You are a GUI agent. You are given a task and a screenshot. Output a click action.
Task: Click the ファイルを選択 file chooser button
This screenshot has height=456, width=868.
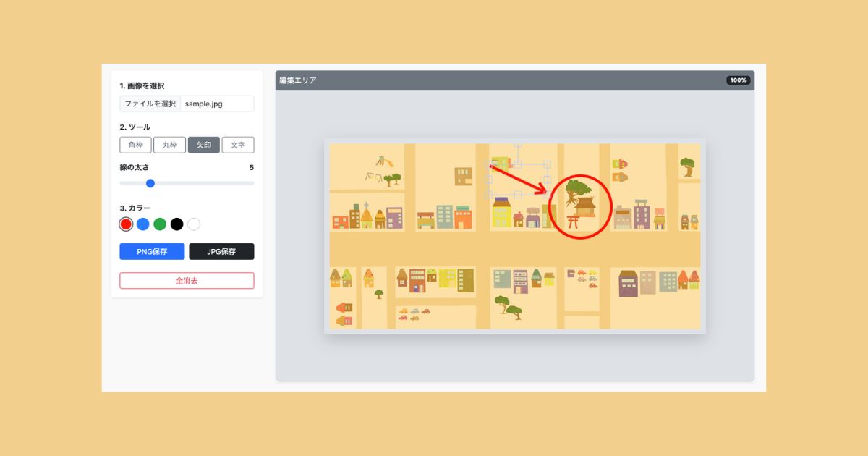point(150,104)
